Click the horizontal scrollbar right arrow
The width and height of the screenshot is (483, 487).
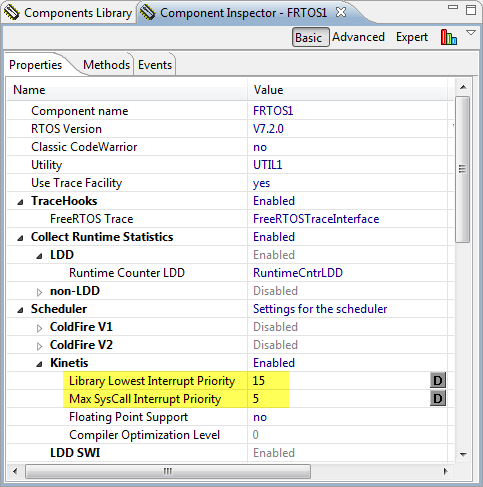[446, 472]
